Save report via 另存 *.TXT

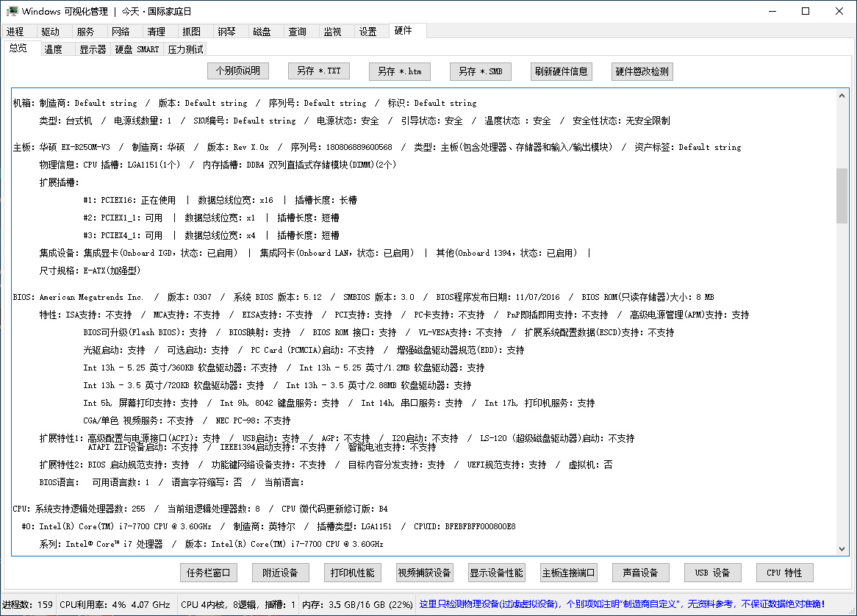[319, 71]
